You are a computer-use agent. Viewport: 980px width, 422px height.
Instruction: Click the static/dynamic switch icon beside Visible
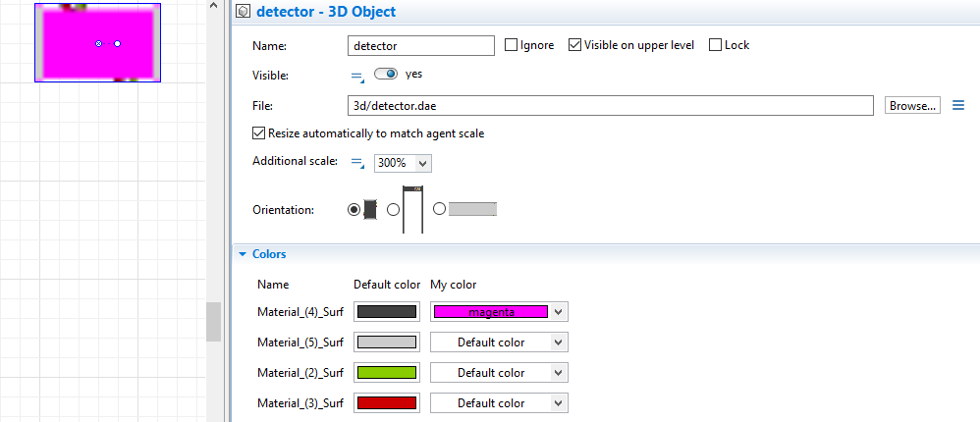point(357,76)
